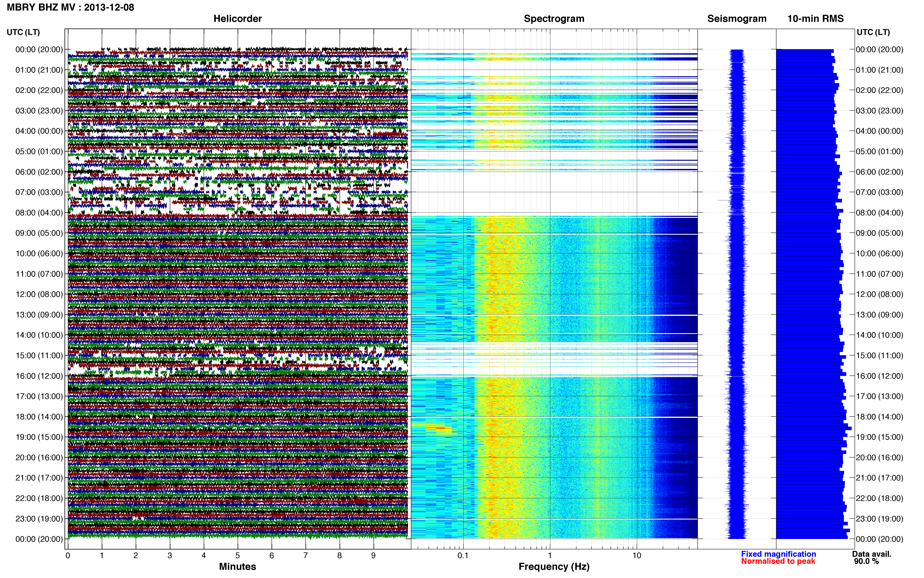Click helicorder time label "03:00 (23:00)"
This screenshot has width=924, height=578.
tap(39, 111)
